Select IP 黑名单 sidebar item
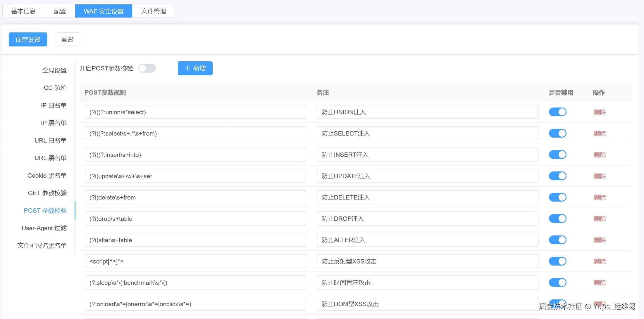Image resolution: width=644 pixels, height=319 pixels. coord(54,123)
